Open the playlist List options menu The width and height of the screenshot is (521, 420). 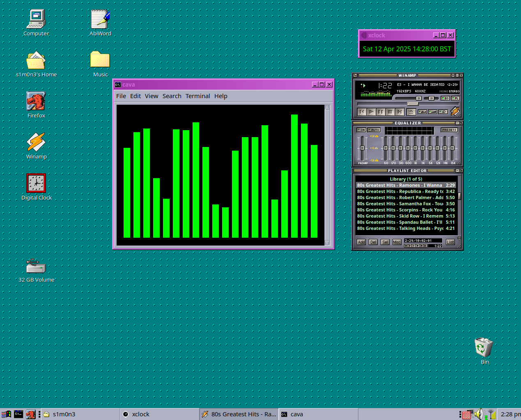point(450,242)
